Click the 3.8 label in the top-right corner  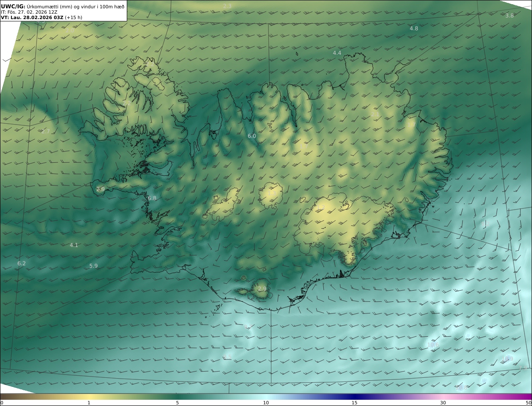coord(510,16)
